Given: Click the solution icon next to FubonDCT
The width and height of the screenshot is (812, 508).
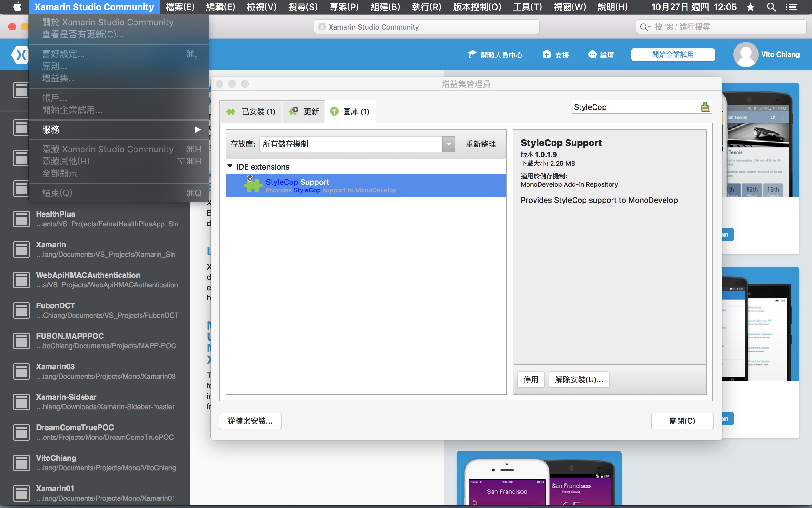Looking at the screenshot, I should [x=22, y=310].
